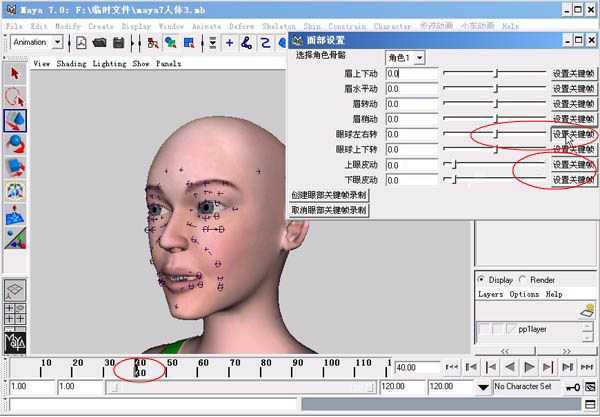600x417 pixels.
Task: Click the 创建眼部关键帧录制 button
Action: pyautogui.click(x=329, y=195)
